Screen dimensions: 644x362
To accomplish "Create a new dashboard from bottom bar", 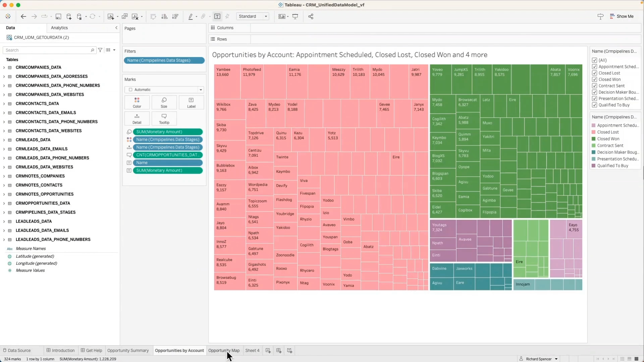I will pyautogui.click(x=279, y=351).
